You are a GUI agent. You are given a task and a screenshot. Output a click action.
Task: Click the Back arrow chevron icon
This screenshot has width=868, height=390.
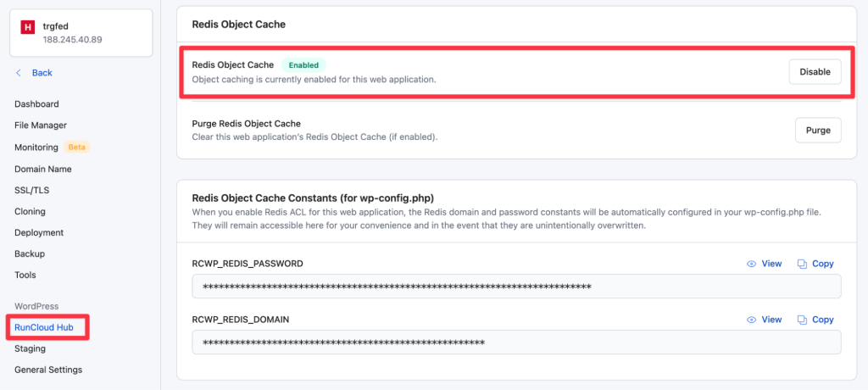coord(19,73)
